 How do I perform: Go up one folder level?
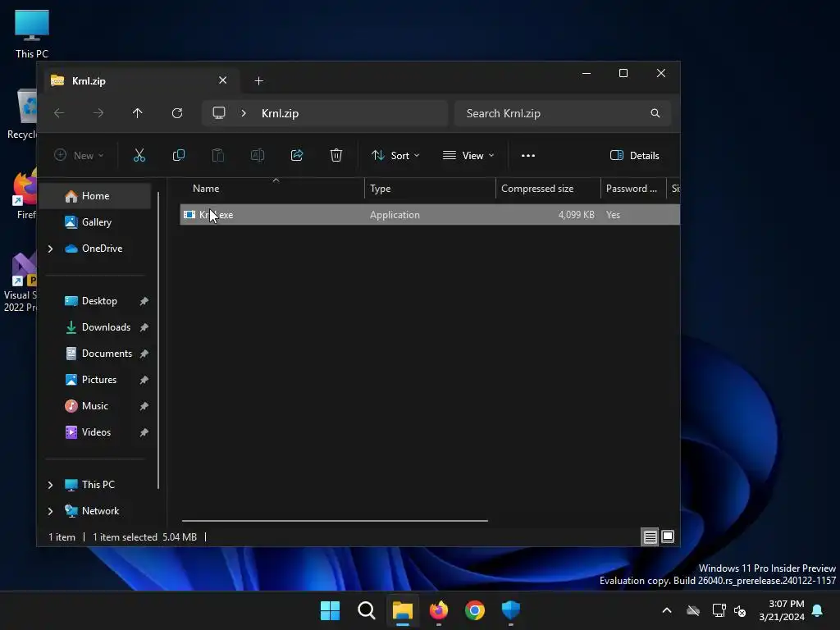[x=137, y=113]
